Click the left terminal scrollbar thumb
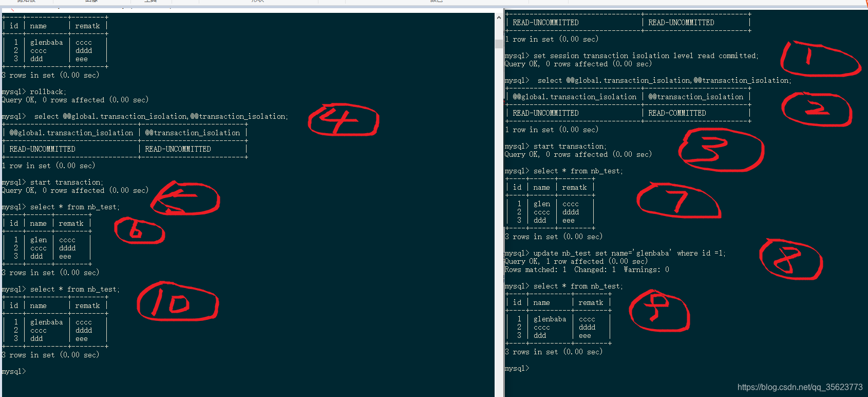868x397 pixels. [x=499, y=44]
